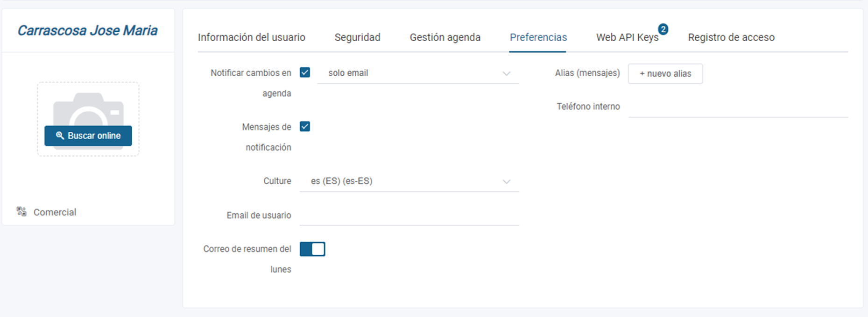Click the Carrascosa Jose Maria name heading
Image resolution: width=868 pixels, height=317 pixels.
click(x=87, y=30)
